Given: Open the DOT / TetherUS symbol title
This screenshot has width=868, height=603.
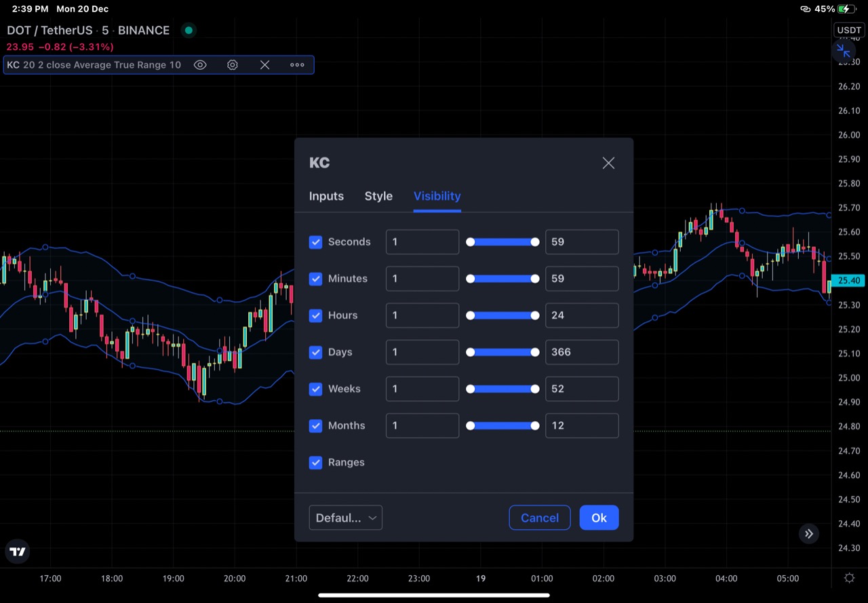Looking at the screenshot, I should (x=50, y=30).
